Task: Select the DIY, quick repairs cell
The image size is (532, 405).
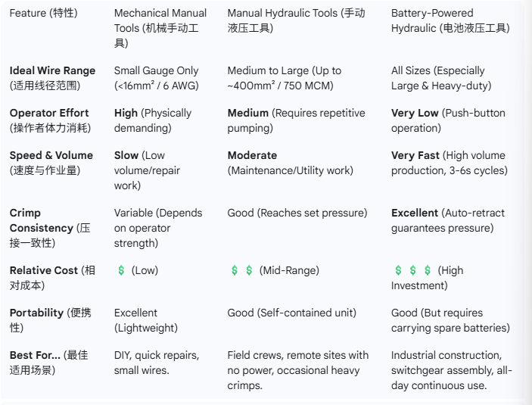Action: click(x=156, y=363)
